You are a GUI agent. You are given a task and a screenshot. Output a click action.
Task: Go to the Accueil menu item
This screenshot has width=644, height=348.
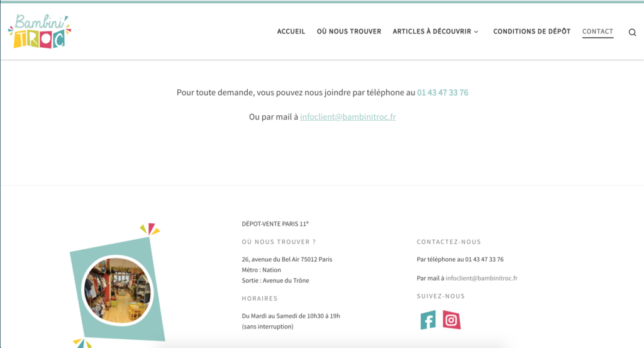pyautogui.click(x=291, y=31)
